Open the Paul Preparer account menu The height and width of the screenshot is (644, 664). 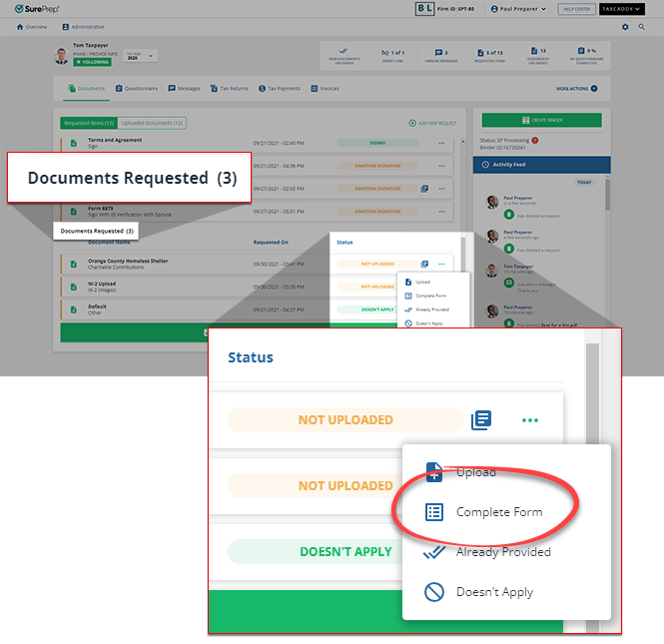click(518, 9)
